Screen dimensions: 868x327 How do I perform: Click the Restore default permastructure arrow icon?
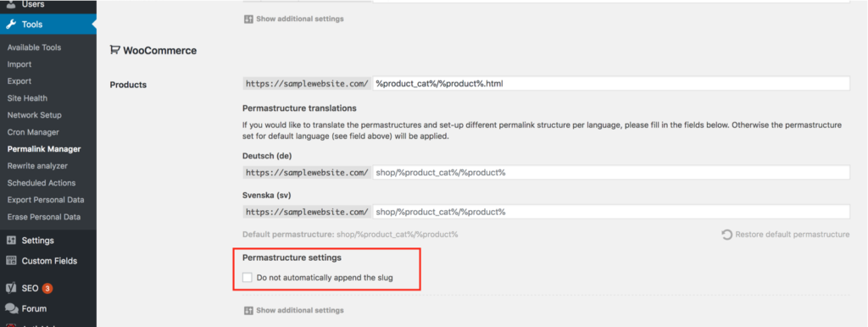pos(726,235)
